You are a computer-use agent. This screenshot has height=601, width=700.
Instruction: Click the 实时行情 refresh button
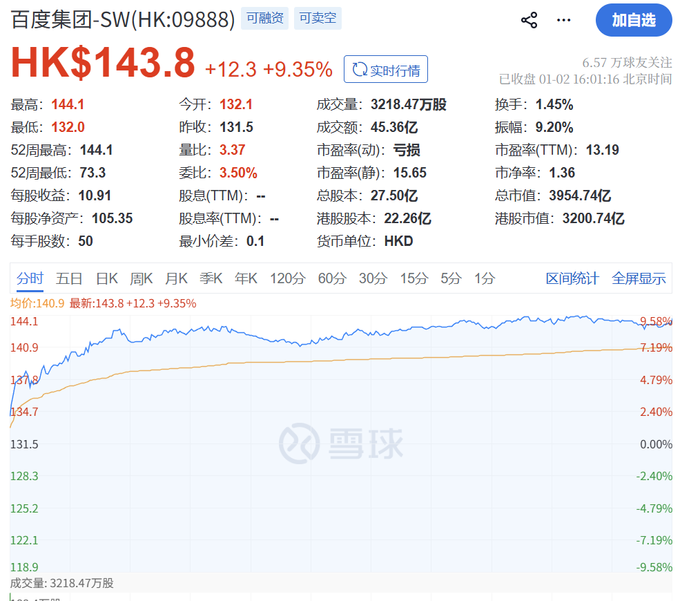[386, 70]
